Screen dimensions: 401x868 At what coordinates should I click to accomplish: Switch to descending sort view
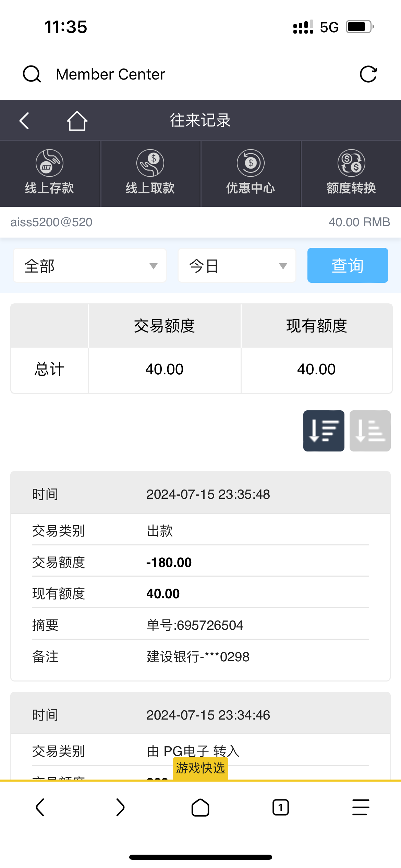click(324, 431)
